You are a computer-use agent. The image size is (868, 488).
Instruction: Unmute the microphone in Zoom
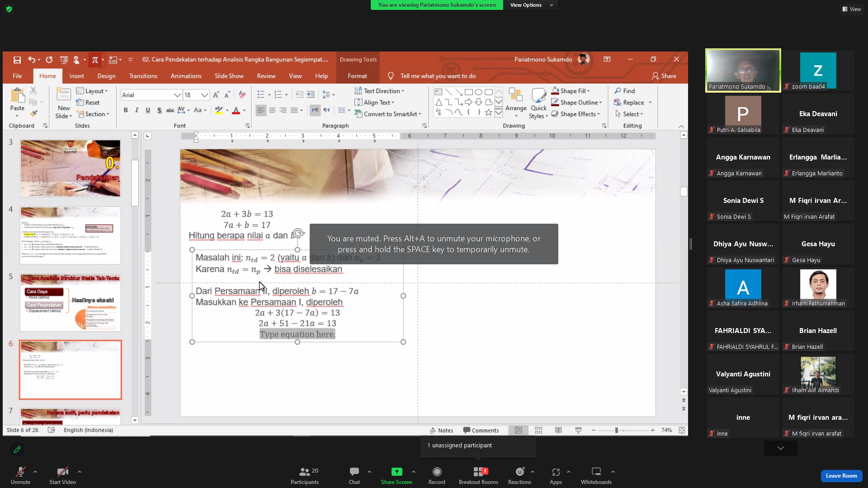click(20, 475)
